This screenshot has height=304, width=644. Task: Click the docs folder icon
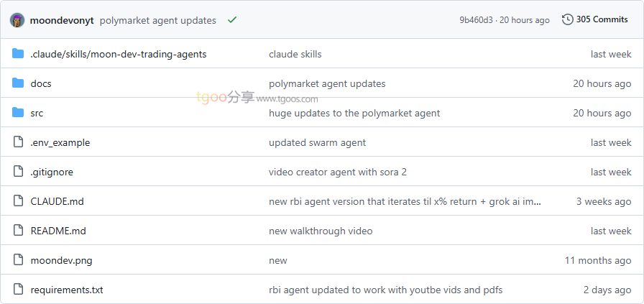(18, 83)
